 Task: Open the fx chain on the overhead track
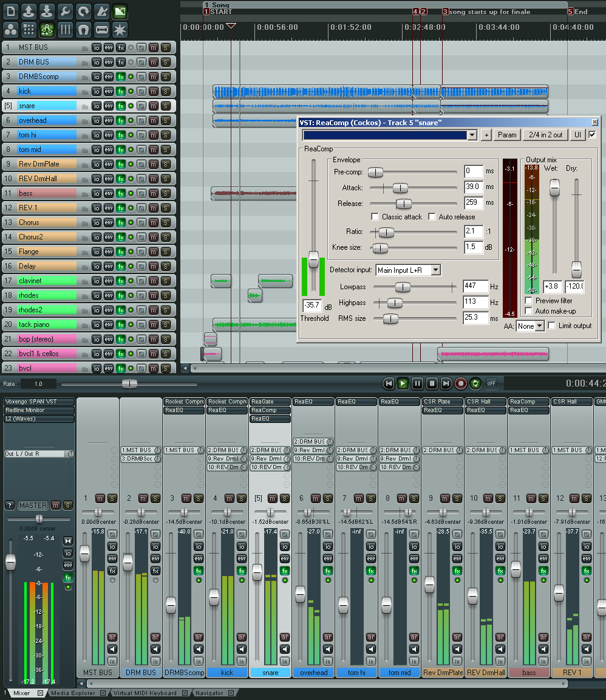[x=120, y=120]
